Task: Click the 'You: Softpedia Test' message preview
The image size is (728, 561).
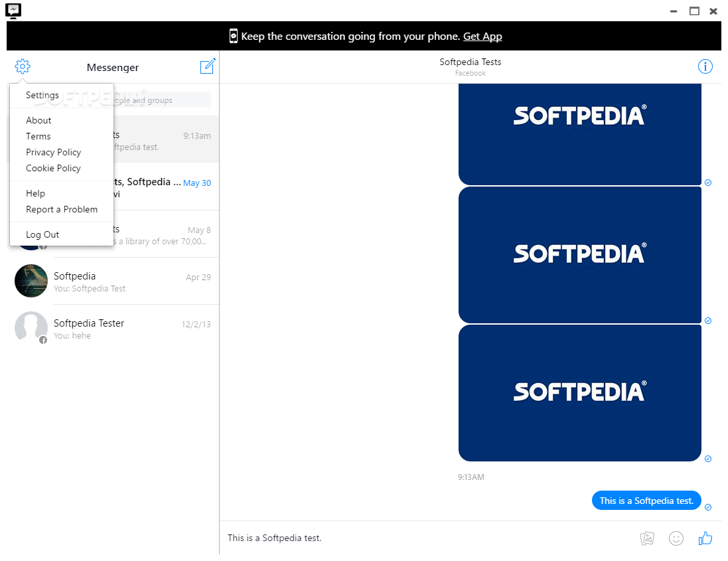Action: [x=90, y=288]
